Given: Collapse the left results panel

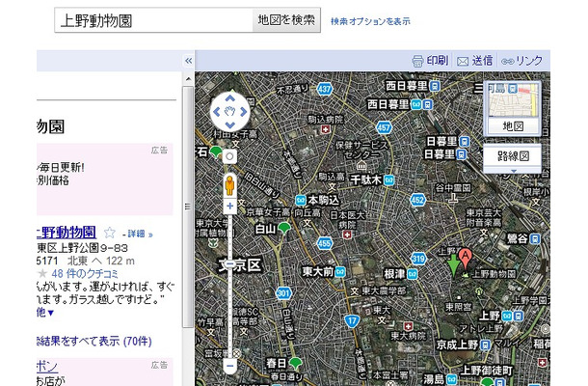Looking at the screenshot, I should (x=188, y=61).
